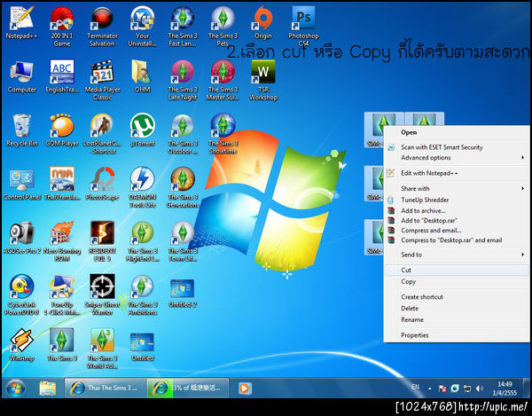Open the volume speaker tray icon

[479, 389]
